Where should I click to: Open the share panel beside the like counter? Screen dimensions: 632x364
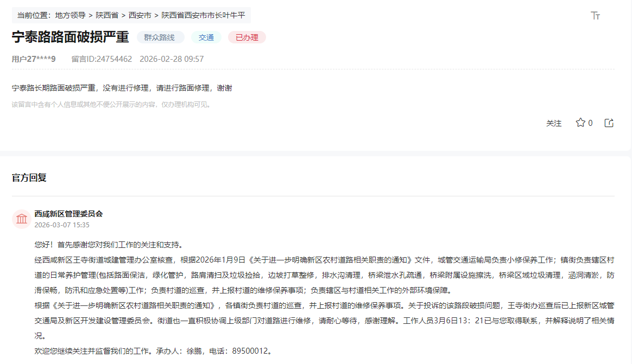tap(609, 123)
